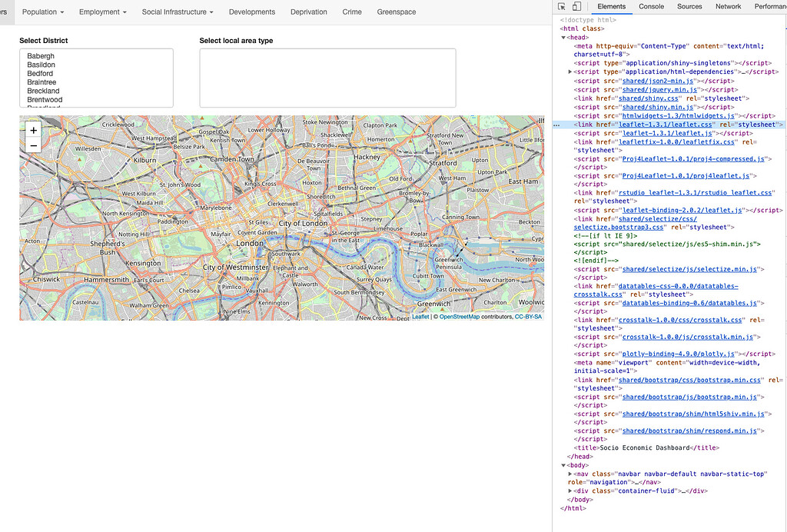Open the Social Infrastructure dropdown
Viewport: 787px width, 532px height.
tap(175, 12)
